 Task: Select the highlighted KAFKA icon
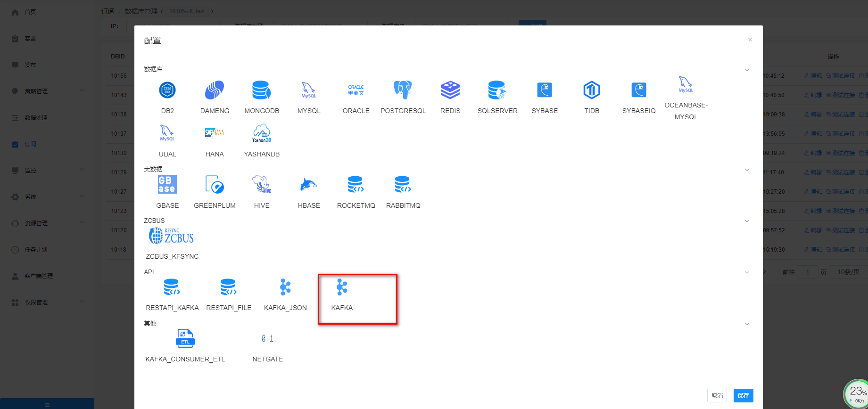(342, 287)
